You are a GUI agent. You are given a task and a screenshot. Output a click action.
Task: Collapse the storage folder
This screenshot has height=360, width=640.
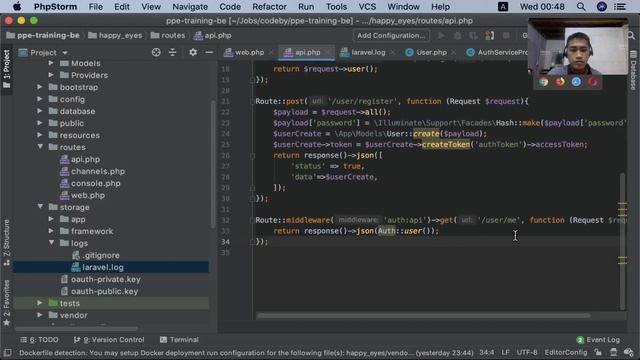click(x=40, y=207)
